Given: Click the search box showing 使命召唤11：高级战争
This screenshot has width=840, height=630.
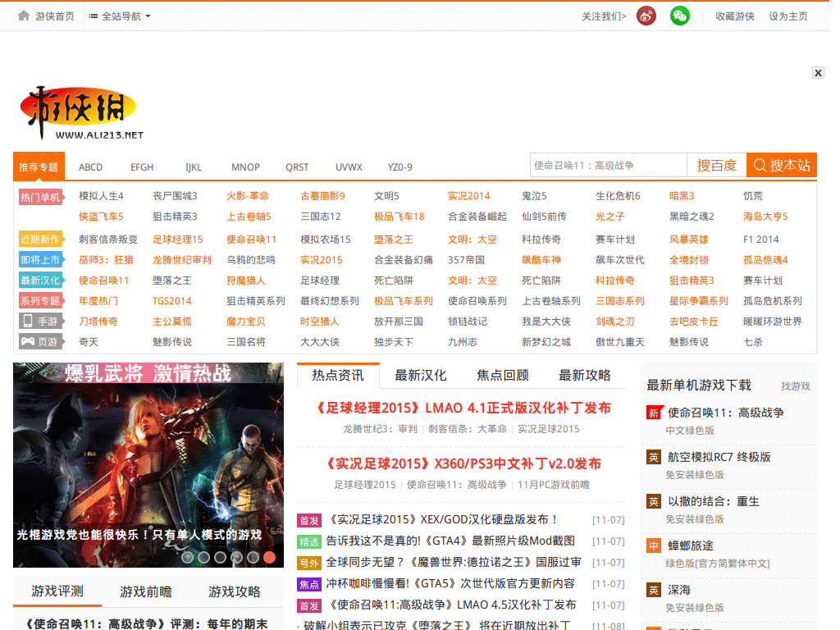Looking at the screenshot, I should point(609,165).
